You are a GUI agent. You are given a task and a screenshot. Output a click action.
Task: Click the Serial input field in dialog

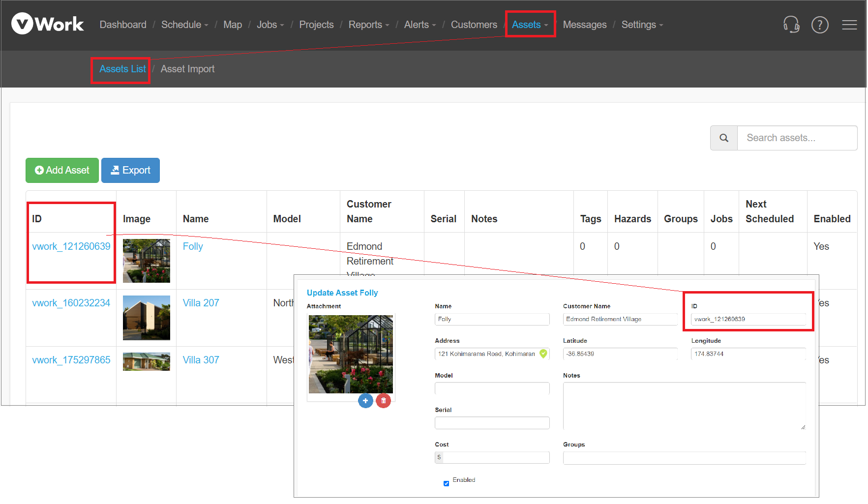492,423
